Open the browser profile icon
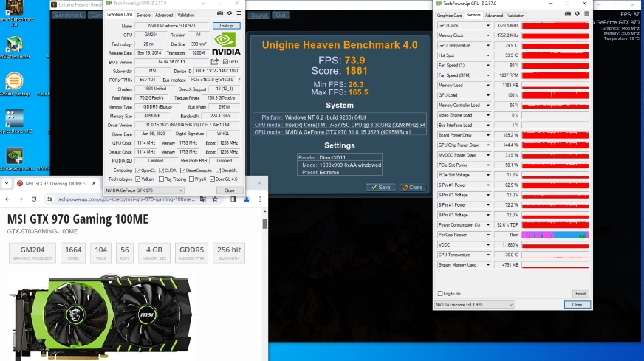 pyautogui.click(x=247, y=199)
